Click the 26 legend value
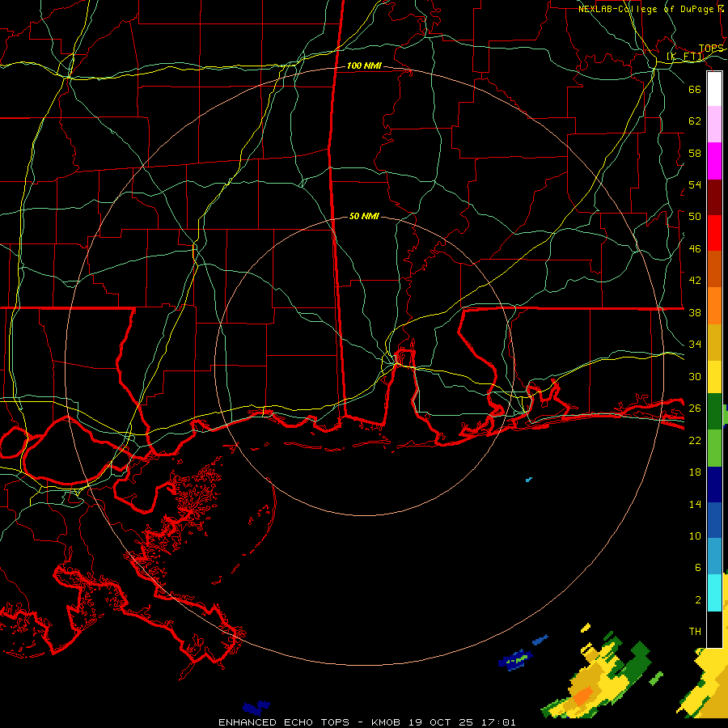728x728 pixels. [x=695, y=408]
